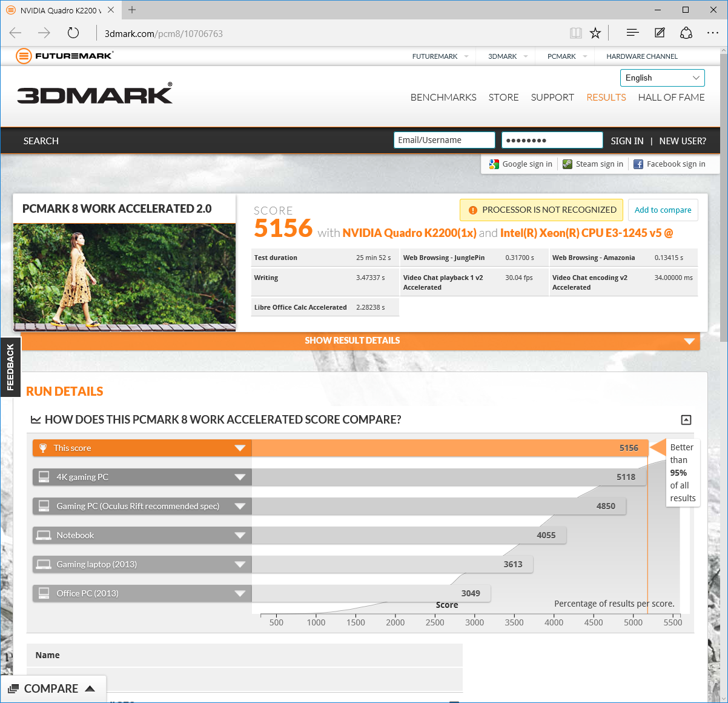Click the SEARCH link
Screen dimensions: 728x703
[x=41, y=141]
